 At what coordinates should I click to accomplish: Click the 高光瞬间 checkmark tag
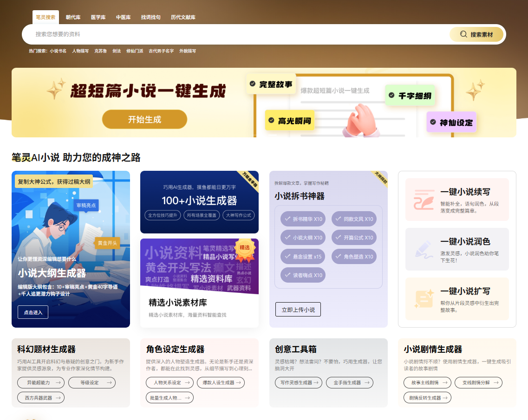click(290, 121)
